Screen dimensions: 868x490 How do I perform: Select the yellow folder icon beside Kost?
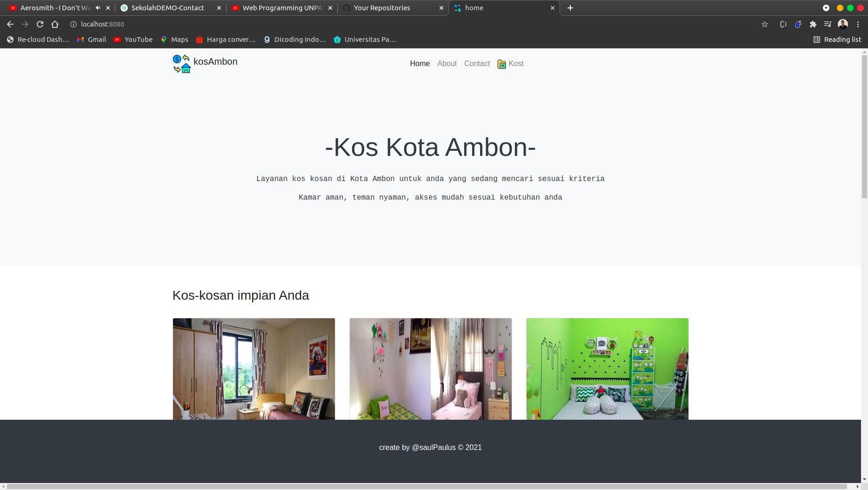click(501, 64)
